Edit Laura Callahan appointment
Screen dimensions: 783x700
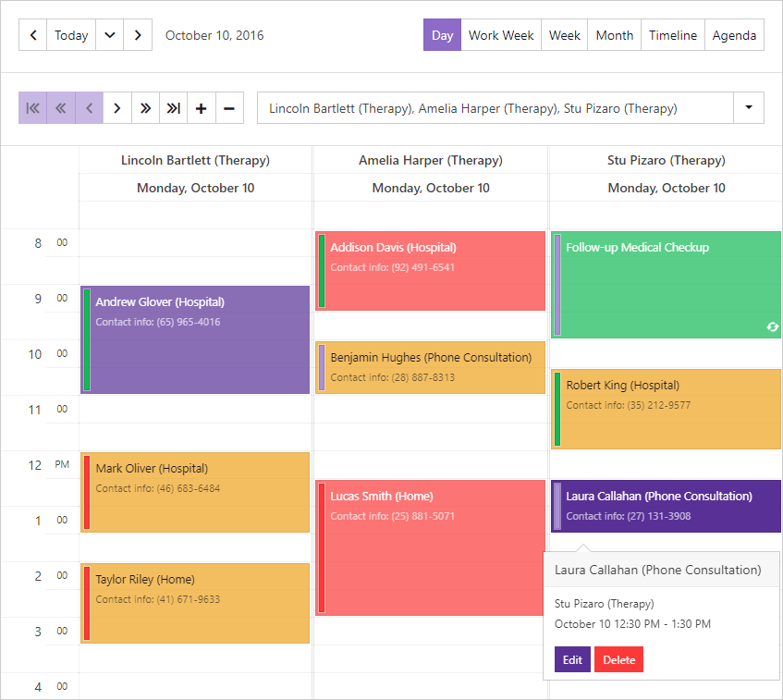pyautogui.click(x=572, y=660)
